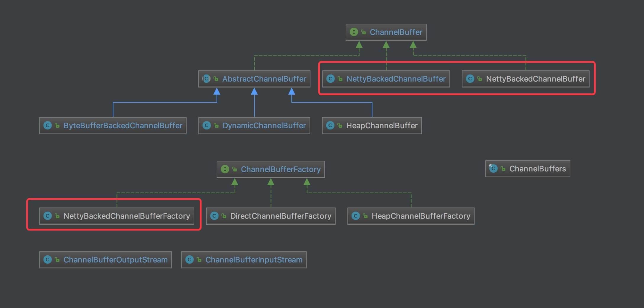
Task: Click the class icon on NettyBackedChannelBufferFactory
Action: click(x=47, y=216)
